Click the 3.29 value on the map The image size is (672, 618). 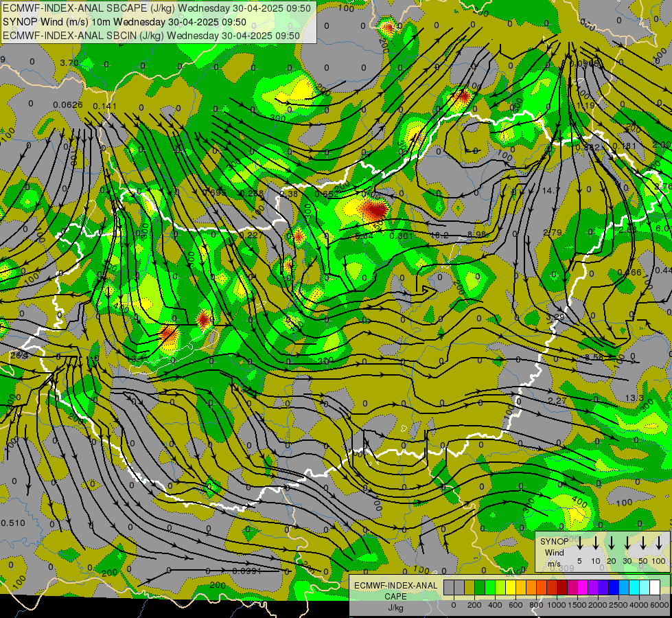pyautogui.click(x=555, y=317)
